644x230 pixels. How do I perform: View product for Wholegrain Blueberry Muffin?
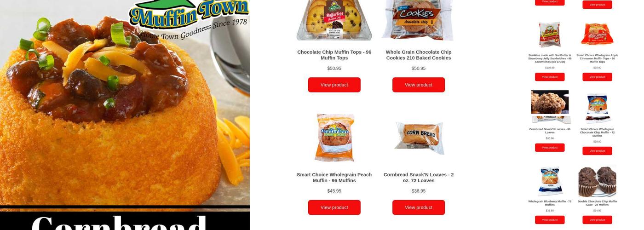tap(550, 220)
